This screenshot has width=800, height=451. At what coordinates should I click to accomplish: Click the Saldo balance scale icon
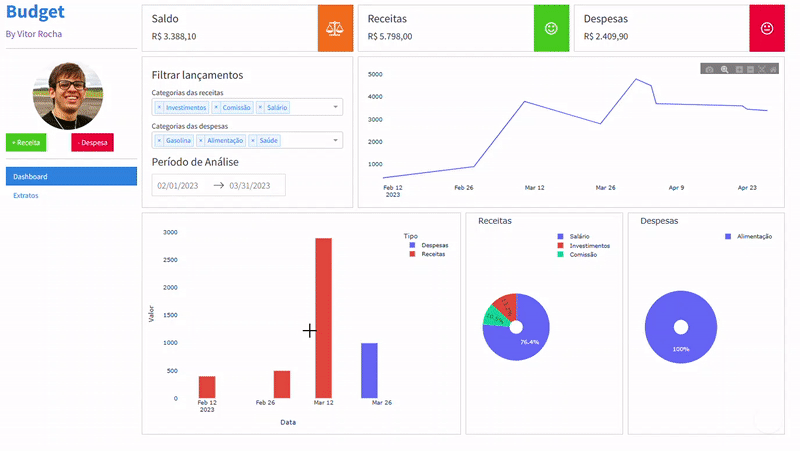coord(335,29)
